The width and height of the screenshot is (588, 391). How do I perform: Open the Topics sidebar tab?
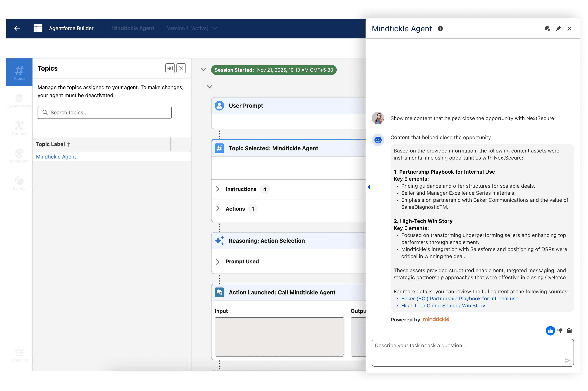(19, 72)
